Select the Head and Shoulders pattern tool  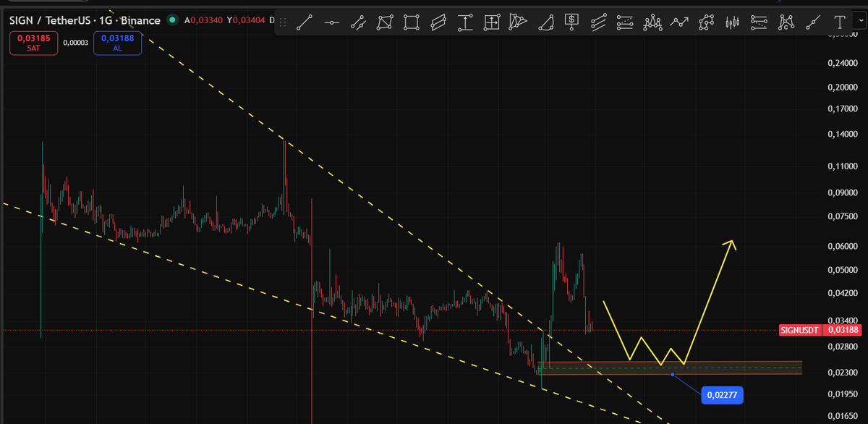[x=652, y=22]
